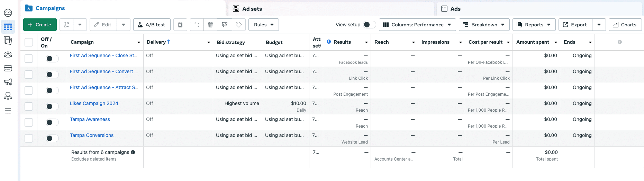Click the green Create button

(x=40, y=25)
